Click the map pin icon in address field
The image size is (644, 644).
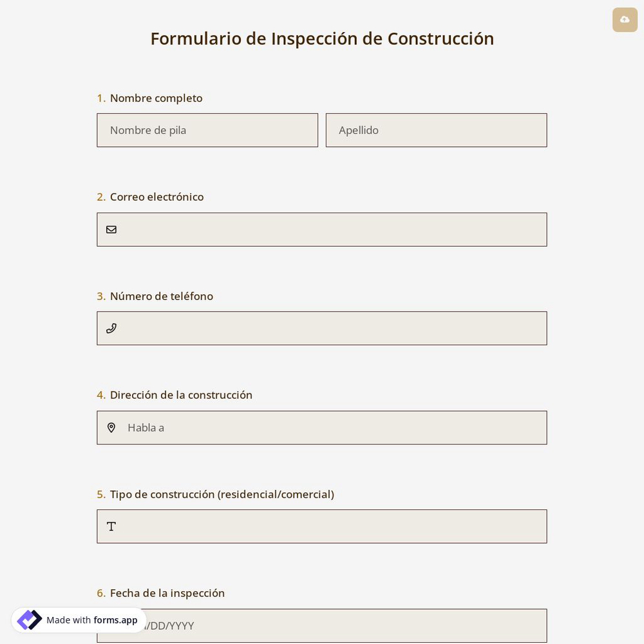point(111,428)
